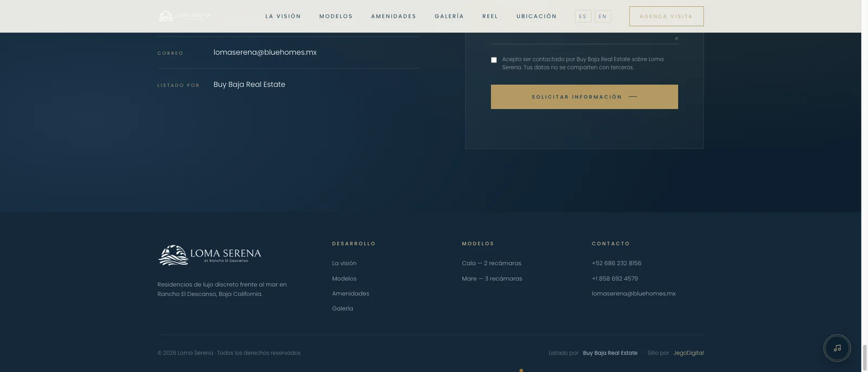This screenshot has height=372, width=868.
Task: Go to Ubicación nav item
Action: coord(537,16)
